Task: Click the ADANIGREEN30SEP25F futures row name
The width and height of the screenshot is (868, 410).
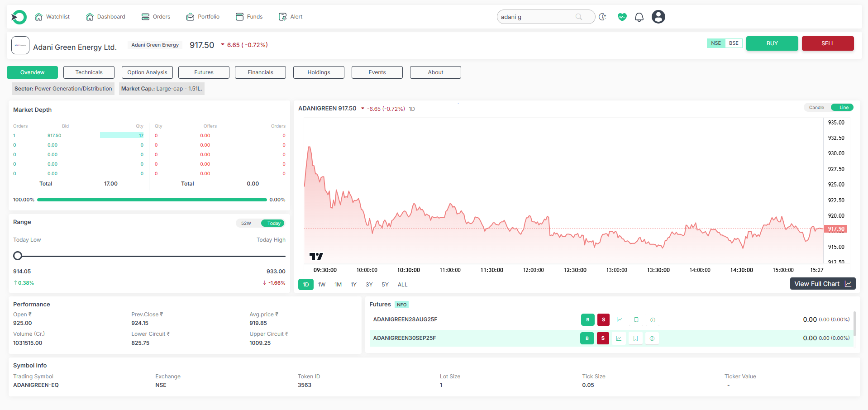Action: (x=405, y=338)
